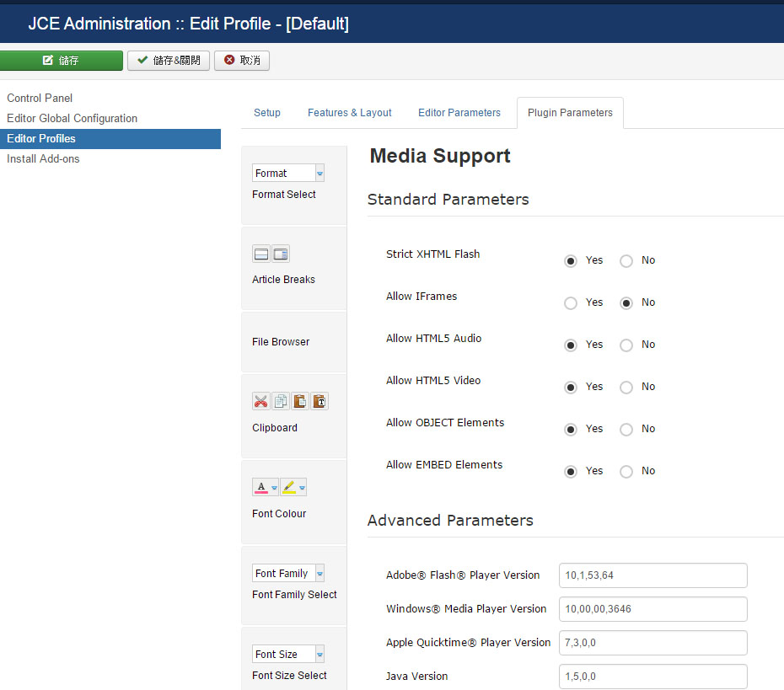
Task: Click the Paste as Text icon
Action: [x=320, y=402]
